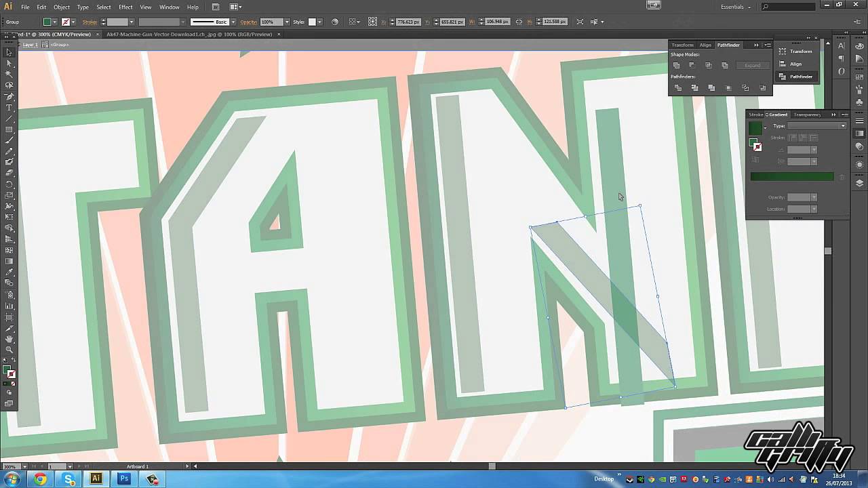Open the Gradient panel icon in dock

pyautogui.click(x=859, y=133)
